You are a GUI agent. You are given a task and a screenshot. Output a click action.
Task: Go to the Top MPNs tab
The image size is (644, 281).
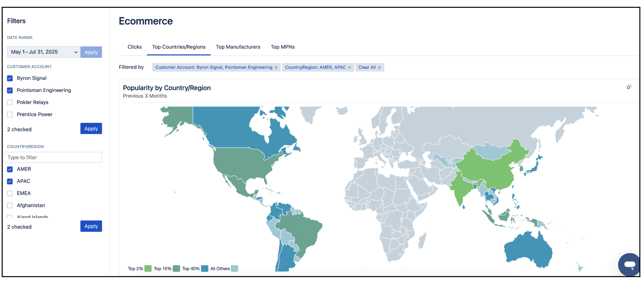coord(283,47)
